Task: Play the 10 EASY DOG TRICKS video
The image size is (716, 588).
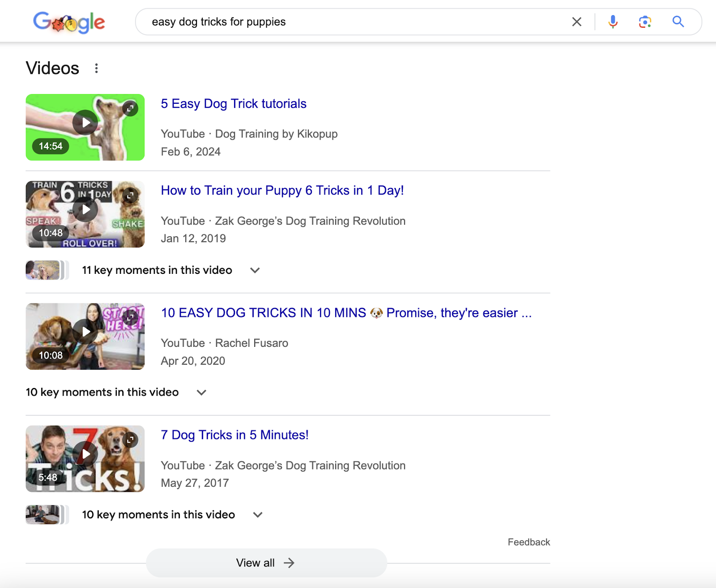Action: tap(85, 332)
